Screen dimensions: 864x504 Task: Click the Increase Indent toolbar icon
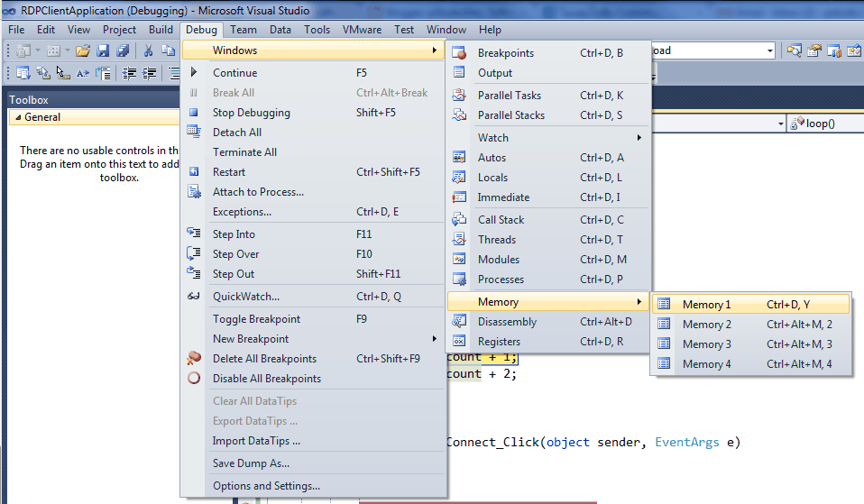tap(150, 73)
